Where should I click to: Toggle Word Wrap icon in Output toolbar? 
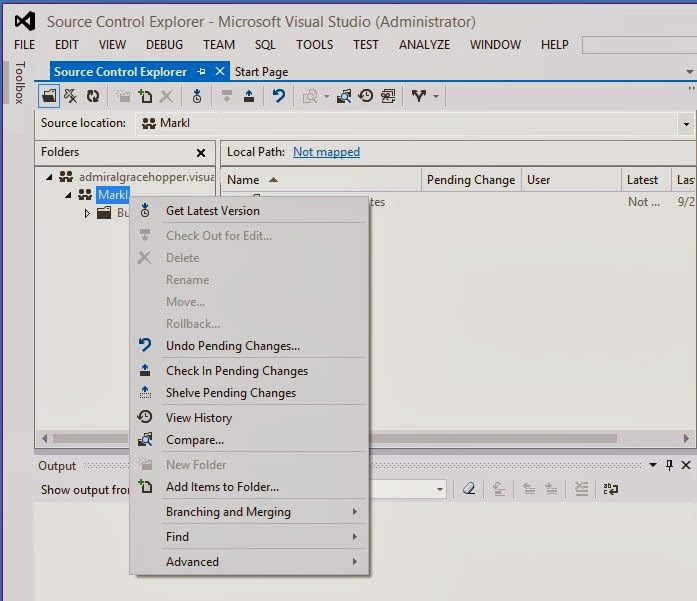611,489
